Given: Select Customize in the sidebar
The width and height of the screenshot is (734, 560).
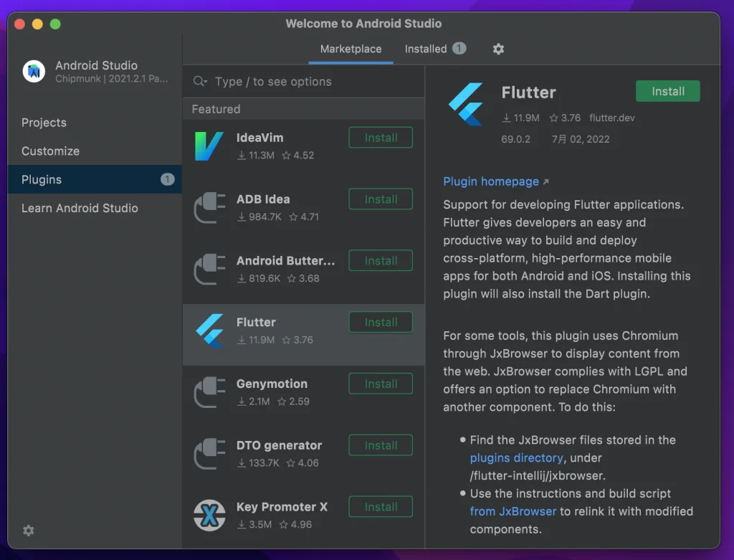Looking at the screenshot, I should point(50,151).
